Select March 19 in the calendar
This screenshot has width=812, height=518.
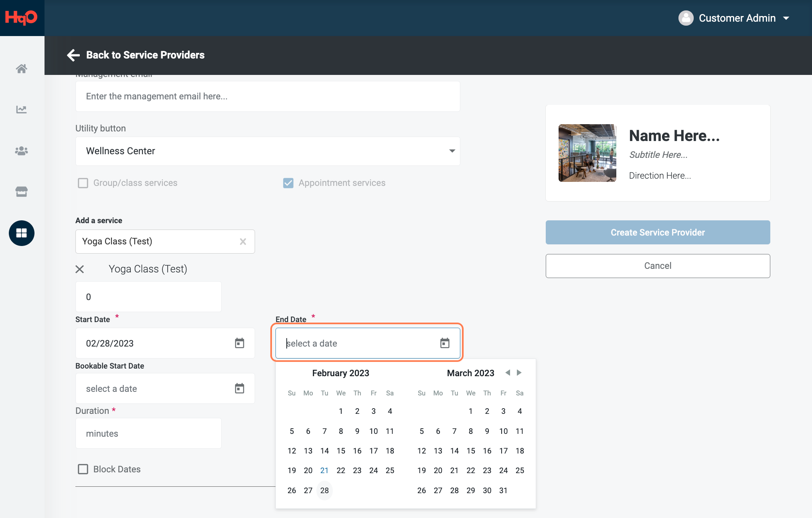(422, 470)
